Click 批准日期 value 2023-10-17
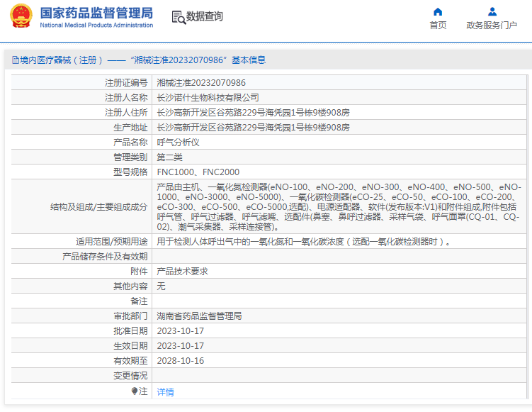This screenshot has height=412, width=532. 181,331
